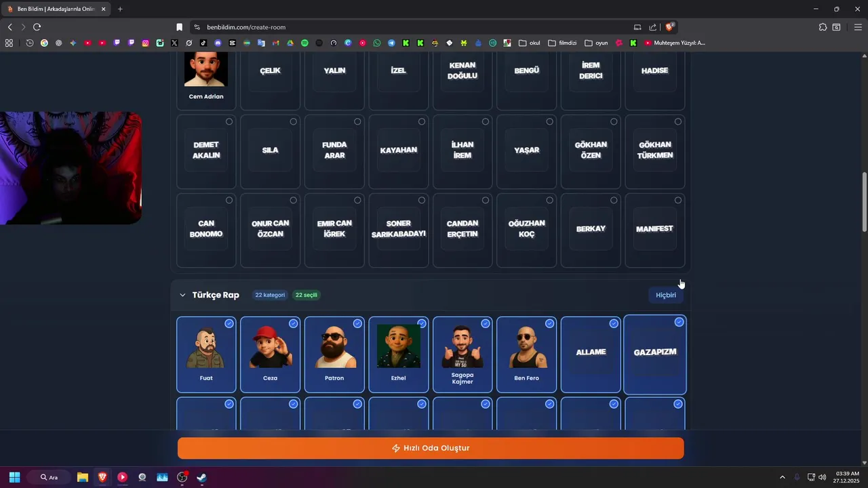Viewport: 868px width, 488px height.
Task: Click the page vertical scrollbar thumb
Action: tap(864, 203)
